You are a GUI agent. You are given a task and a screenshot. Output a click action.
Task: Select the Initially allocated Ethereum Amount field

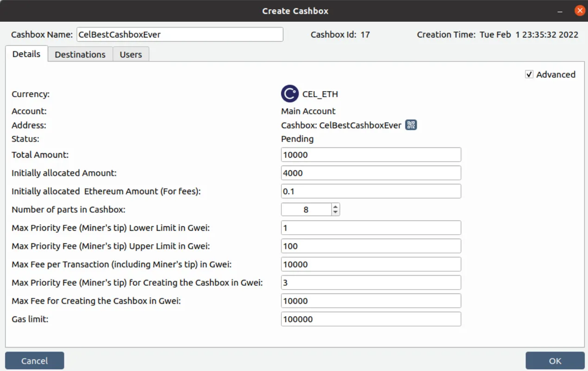[371, 191]
